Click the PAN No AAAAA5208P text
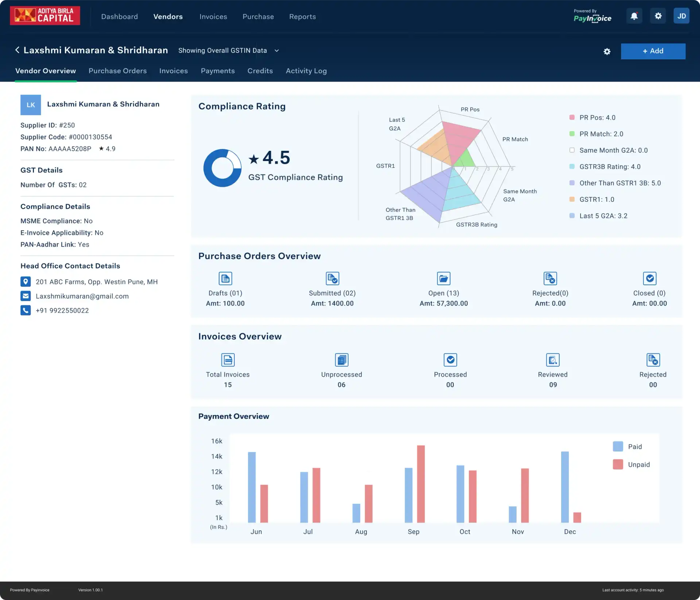The image size is (700, 600). [x=56, y=149]
